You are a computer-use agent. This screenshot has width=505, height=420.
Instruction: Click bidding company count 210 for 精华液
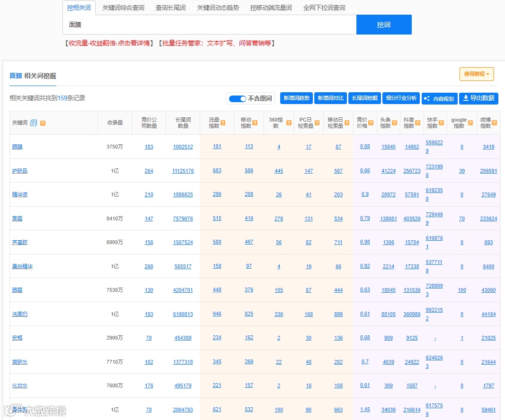tap(149, 194)
